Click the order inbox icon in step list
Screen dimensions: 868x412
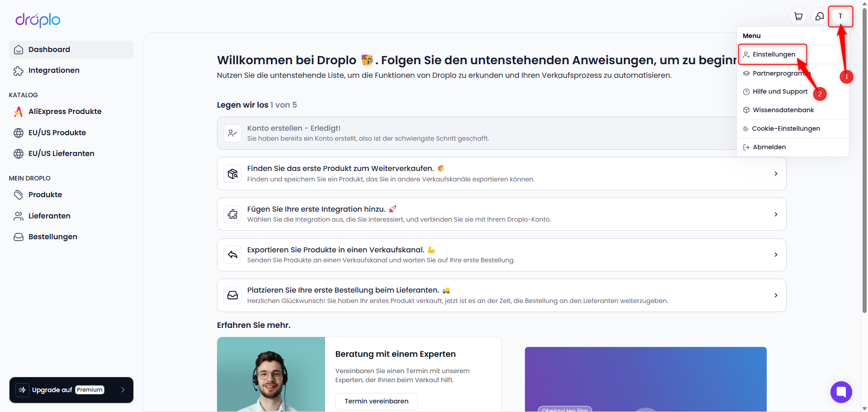click(x=232, y=295)
